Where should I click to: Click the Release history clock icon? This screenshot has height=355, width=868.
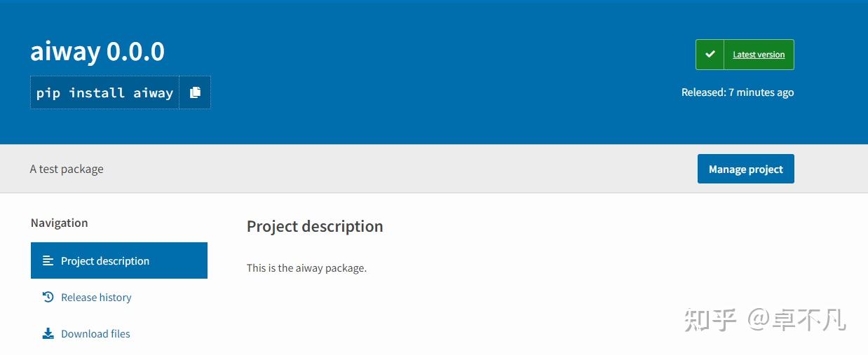(x=48, y=297)
